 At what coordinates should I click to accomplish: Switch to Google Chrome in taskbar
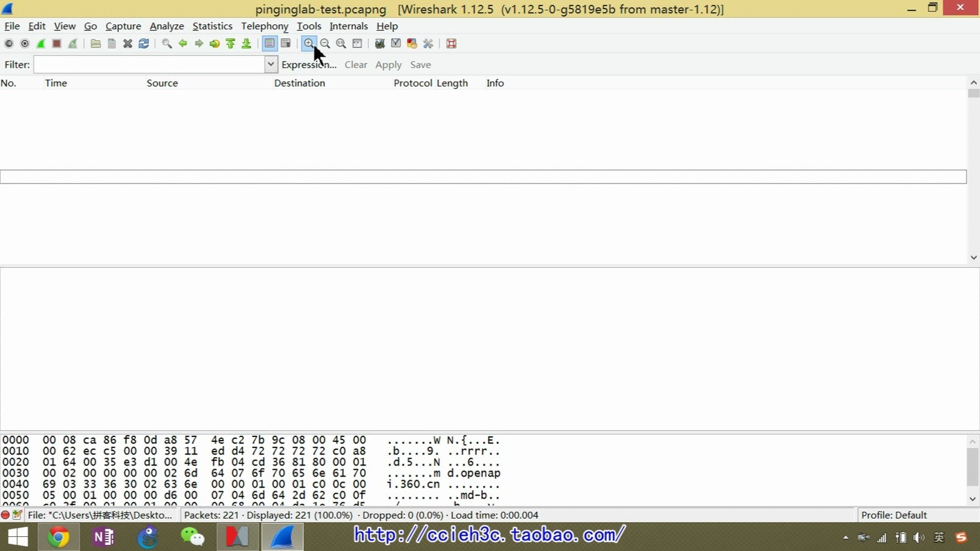click(59, 537)
